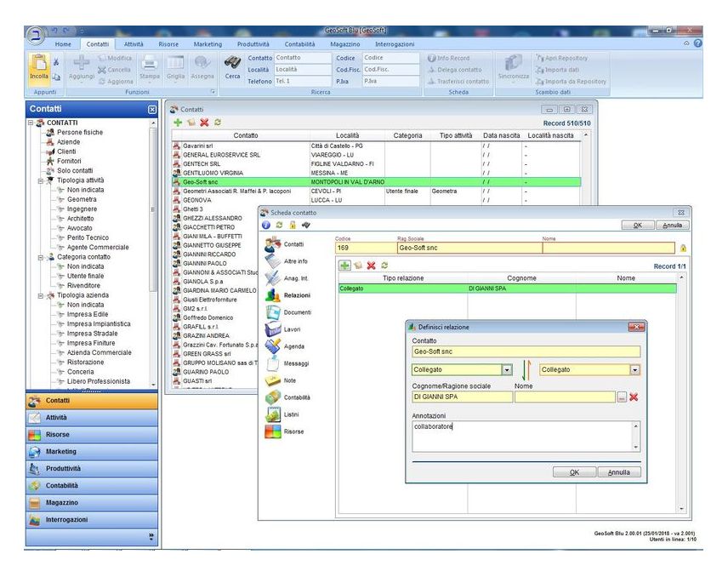Add a contact with the green plus in the Contatti window
This screenshot has width=728, height=577.
178,123
